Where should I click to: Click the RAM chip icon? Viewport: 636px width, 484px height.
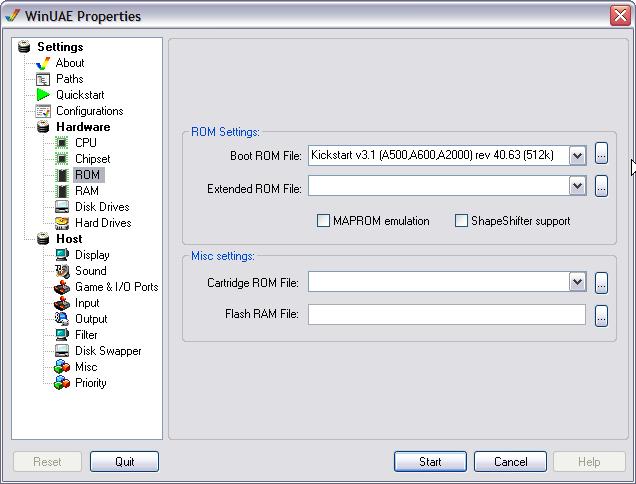pos(62,191)
